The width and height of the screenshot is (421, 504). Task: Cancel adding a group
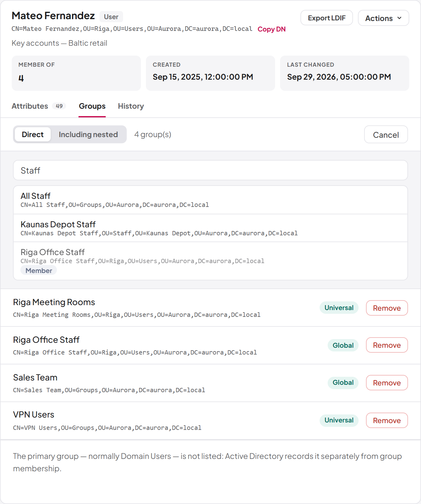point(386,135)
